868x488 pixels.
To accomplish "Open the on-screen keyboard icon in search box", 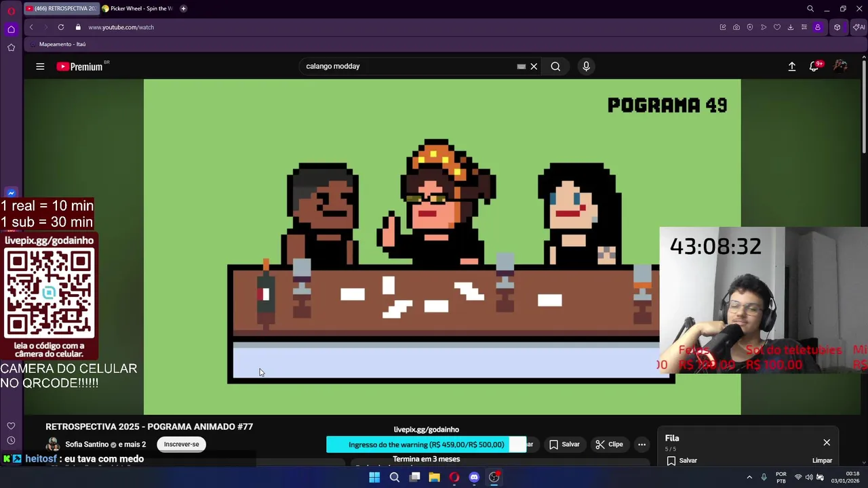I will tap(521, 66).
